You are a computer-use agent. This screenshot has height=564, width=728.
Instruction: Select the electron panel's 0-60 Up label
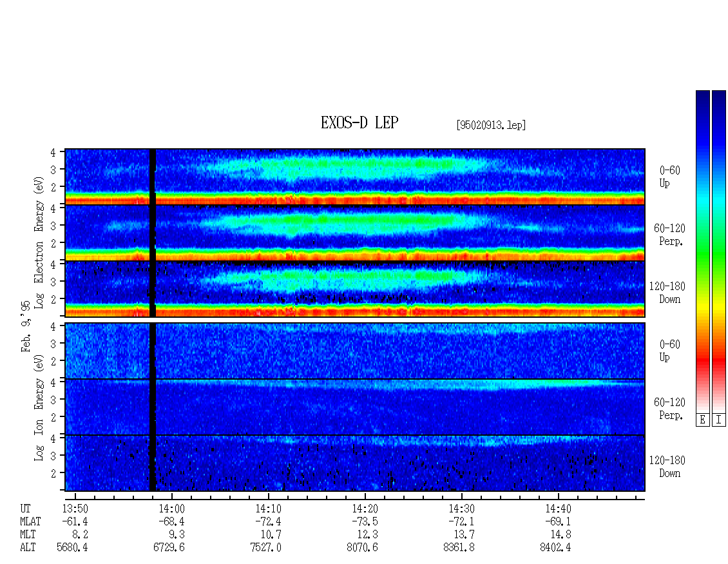pos(669,177)
